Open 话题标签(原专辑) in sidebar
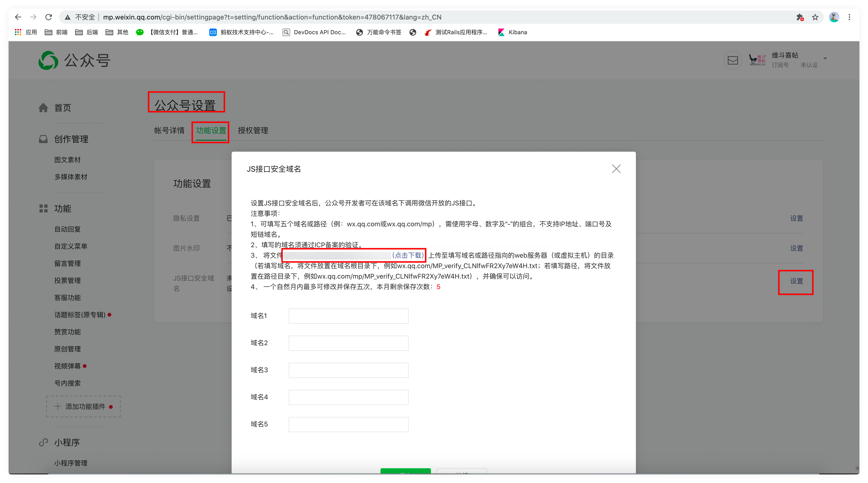 tap(80, 314)
